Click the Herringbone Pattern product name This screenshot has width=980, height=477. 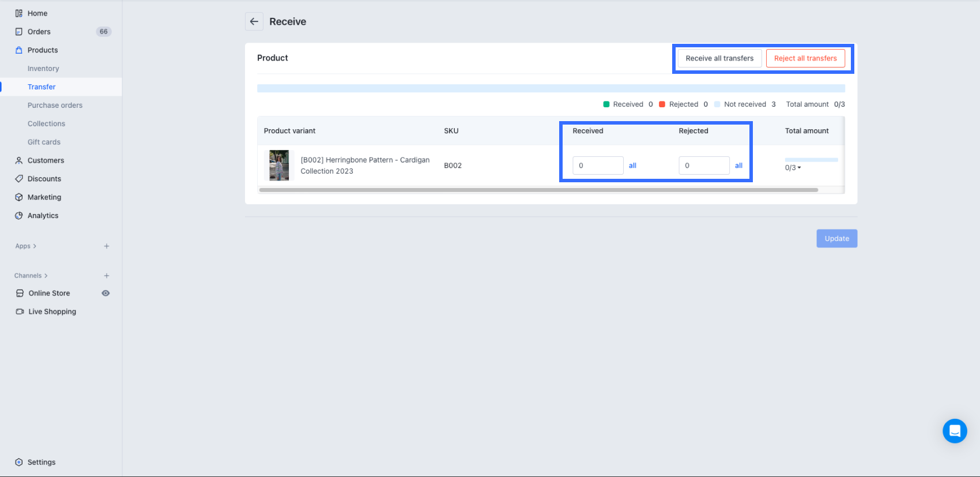click(365, 166)
